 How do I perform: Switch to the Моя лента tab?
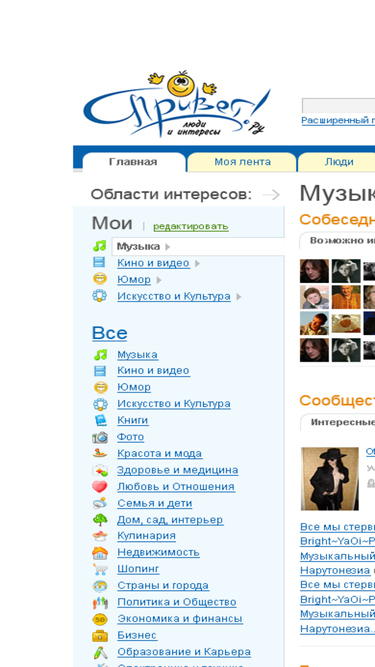[x=242, y=162]
